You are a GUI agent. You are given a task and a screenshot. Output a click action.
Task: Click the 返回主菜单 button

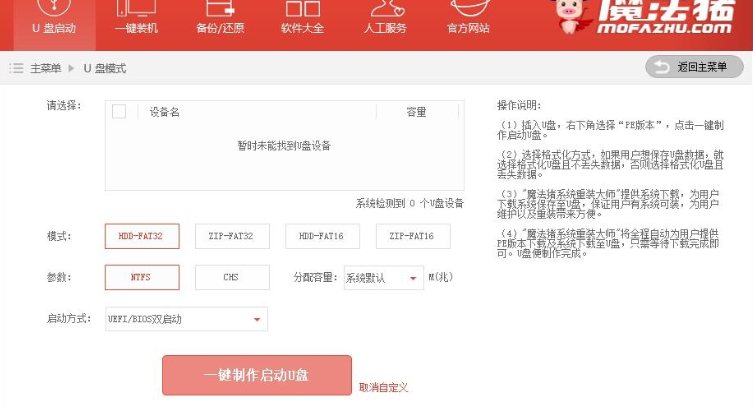(694, 67)
